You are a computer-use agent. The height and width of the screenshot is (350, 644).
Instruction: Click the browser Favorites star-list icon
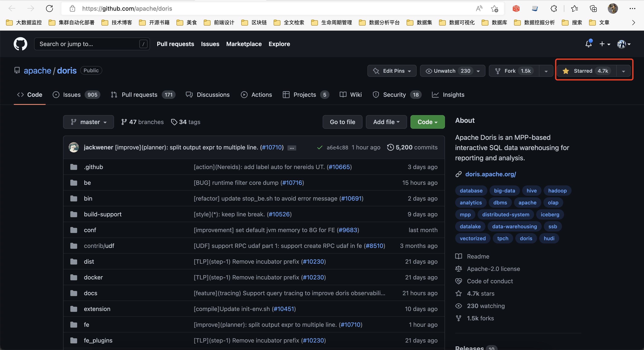coord(574,9)
